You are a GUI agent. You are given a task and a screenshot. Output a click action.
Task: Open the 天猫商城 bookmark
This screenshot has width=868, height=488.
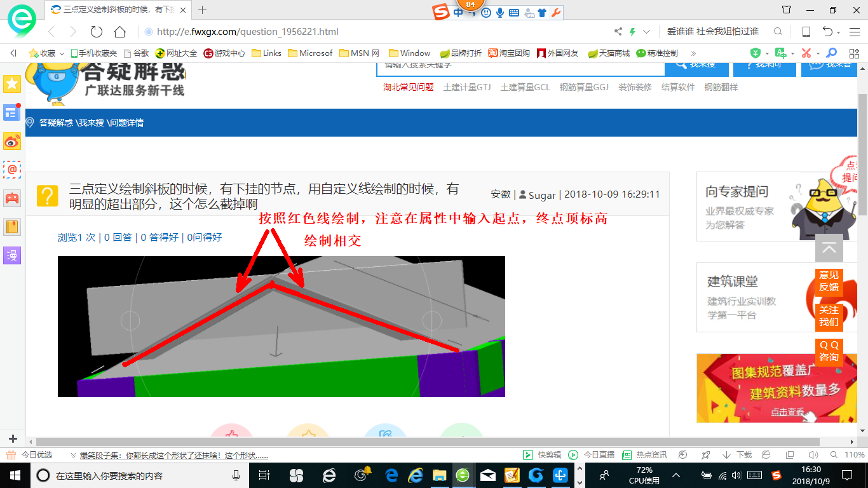609,53
